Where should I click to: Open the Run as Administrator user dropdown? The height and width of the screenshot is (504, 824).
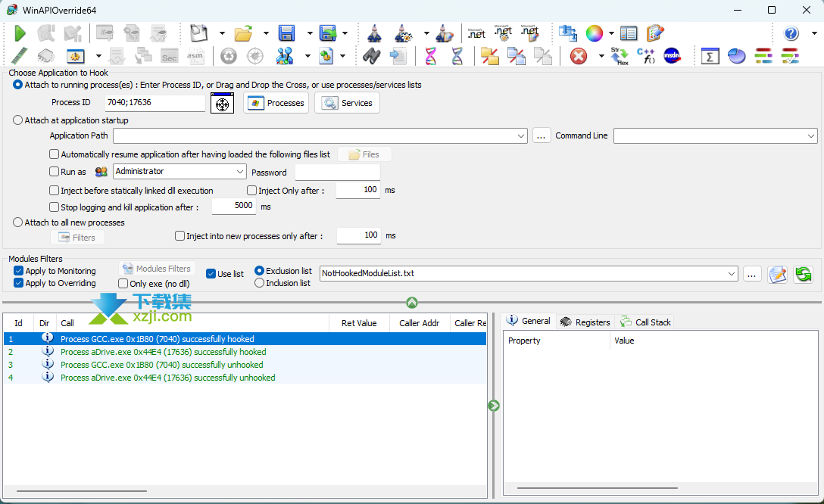coord(239,172)
